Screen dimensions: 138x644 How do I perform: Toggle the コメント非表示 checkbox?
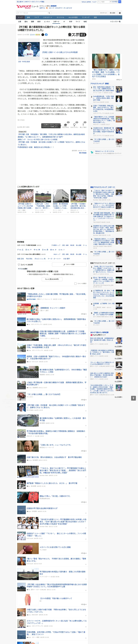(x=75, y=283)
